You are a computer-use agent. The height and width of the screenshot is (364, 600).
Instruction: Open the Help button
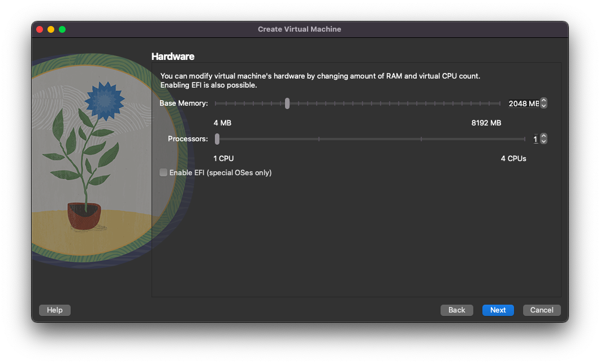(x=55, y=310)
